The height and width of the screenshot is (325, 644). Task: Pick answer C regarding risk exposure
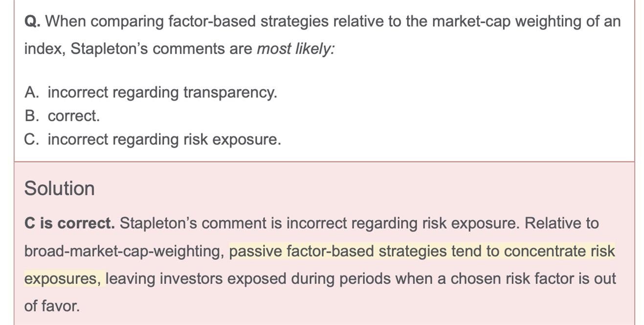[164, 139]
